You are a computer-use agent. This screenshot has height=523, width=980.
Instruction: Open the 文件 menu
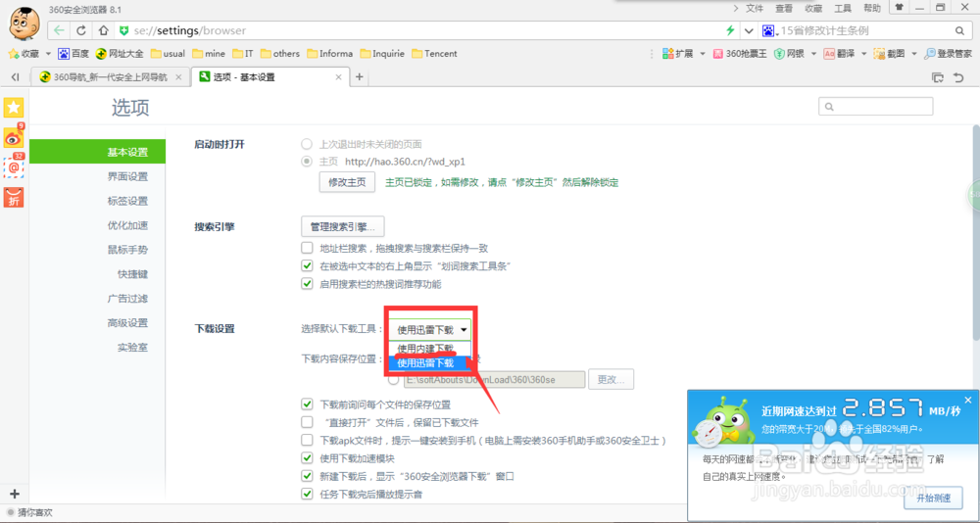[x=755, y=8]
